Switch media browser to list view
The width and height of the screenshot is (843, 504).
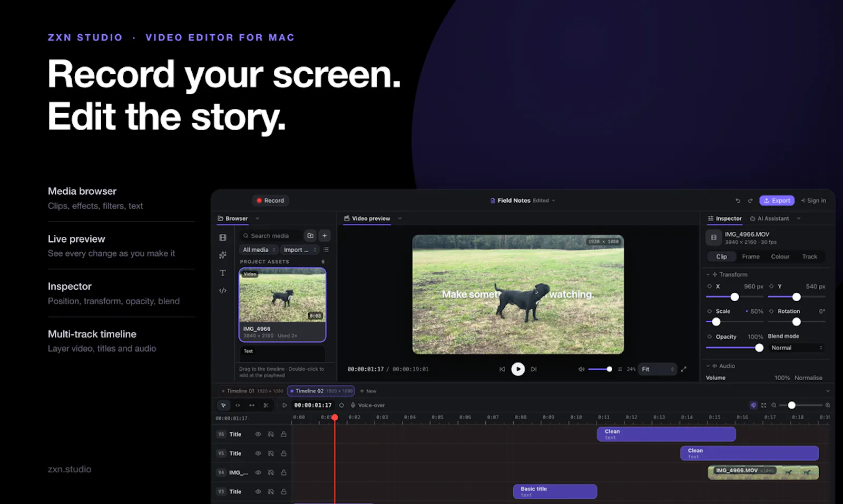coord(326,250)
